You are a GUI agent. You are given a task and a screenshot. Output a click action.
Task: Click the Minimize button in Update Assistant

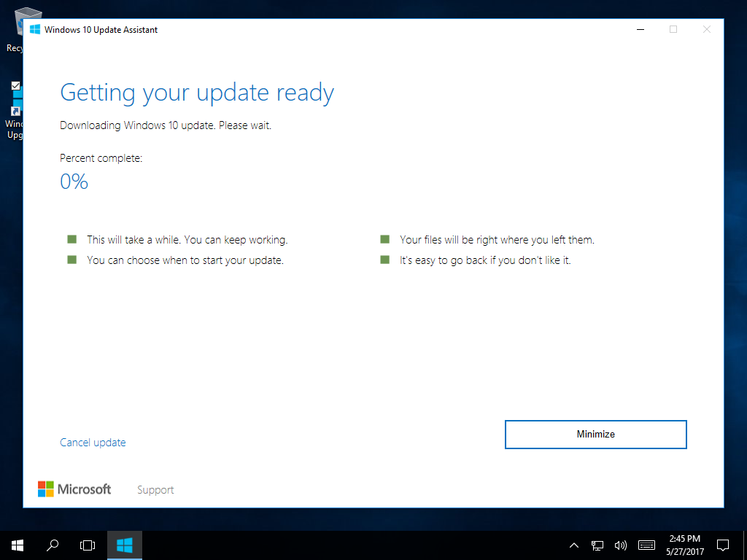click(x=595, y=435)
